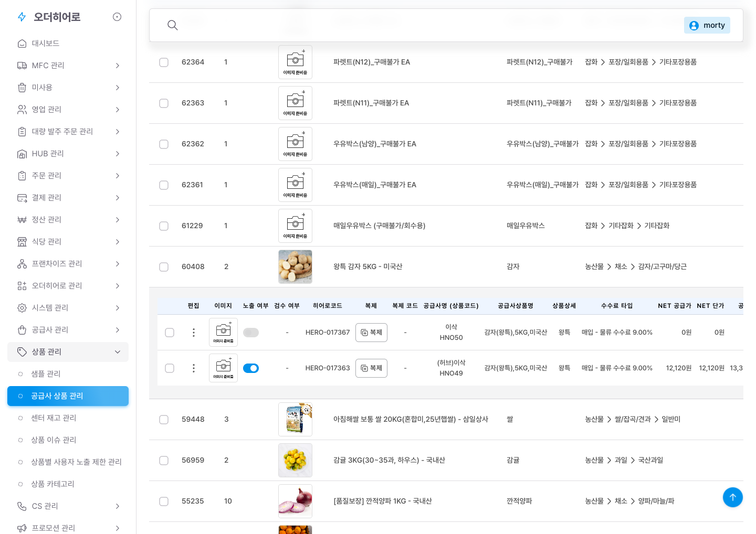The width and height of the screenshot is (756, 534).
Task: Open potato thumbnail for product 60408
Action: (295, 266)
